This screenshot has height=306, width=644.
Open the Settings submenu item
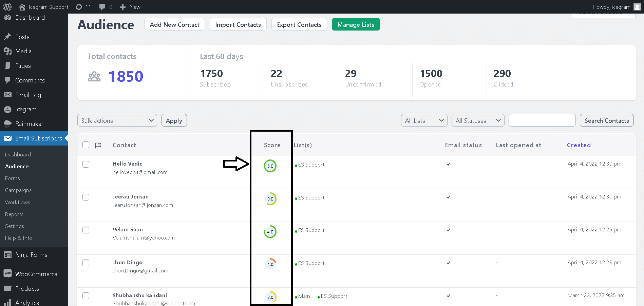[15, 226]
